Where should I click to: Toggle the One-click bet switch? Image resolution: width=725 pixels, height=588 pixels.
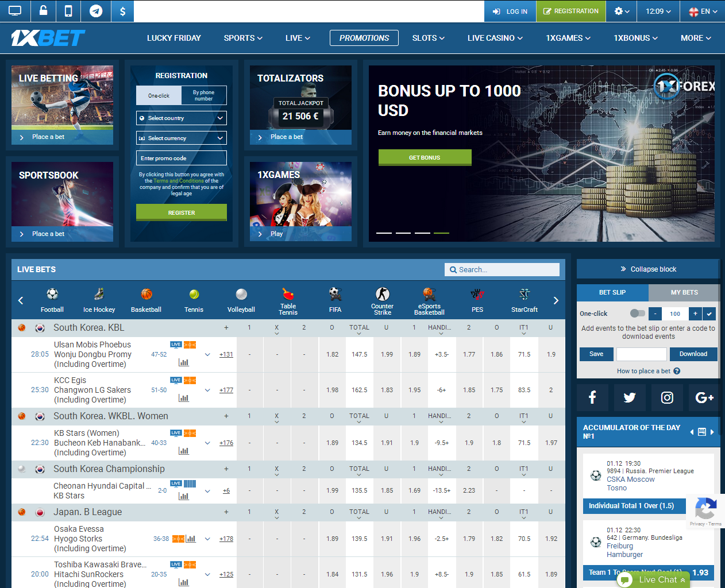click(x=638, y=313)
